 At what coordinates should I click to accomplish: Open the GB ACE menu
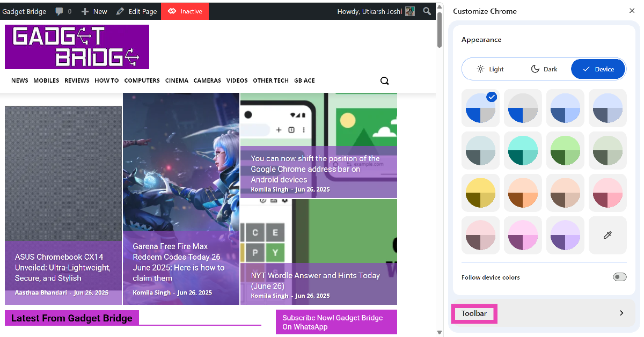pos(304,80)
